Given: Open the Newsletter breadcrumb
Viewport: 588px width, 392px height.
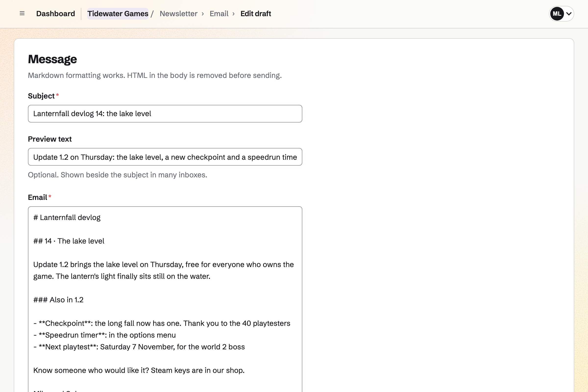Looking at the screenshot, I should [x=179, y=13].
